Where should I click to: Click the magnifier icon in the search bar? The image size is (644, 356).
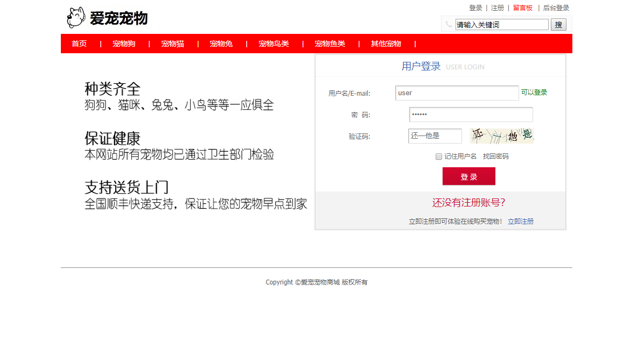(558, 24)
